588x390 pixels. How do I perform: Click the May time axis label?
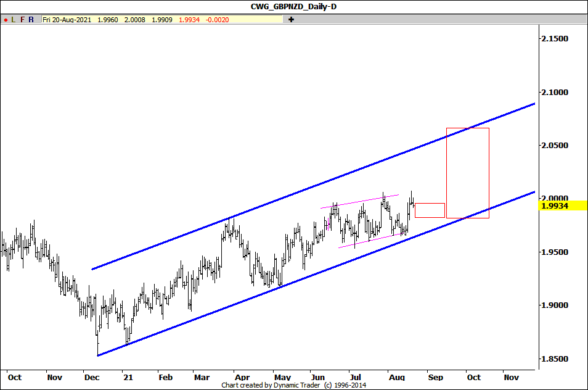coord(282,377)
